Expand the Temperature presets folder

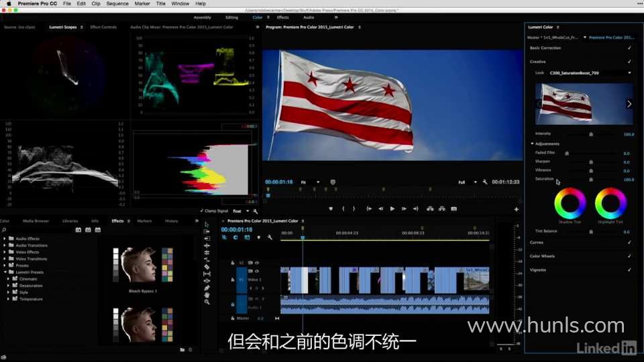(x=9, y=299)
